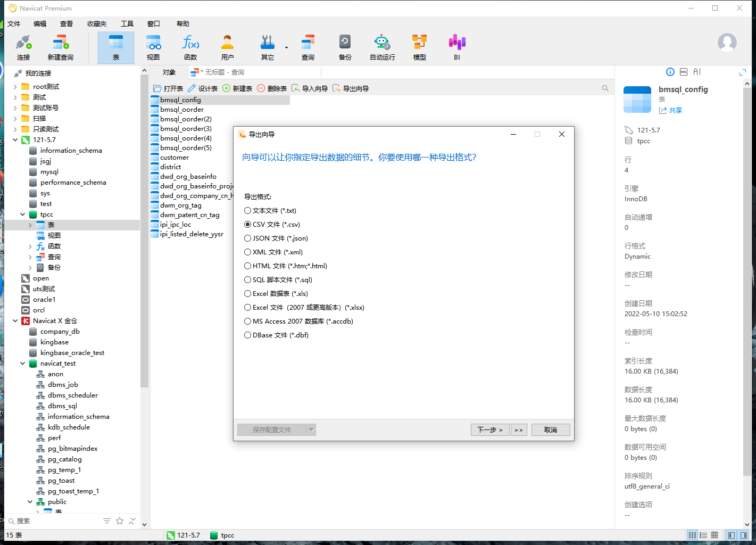Viewport: 756px width, 545px height.
Task: Open the 查看 (View) menu
Action: [67, 23]
